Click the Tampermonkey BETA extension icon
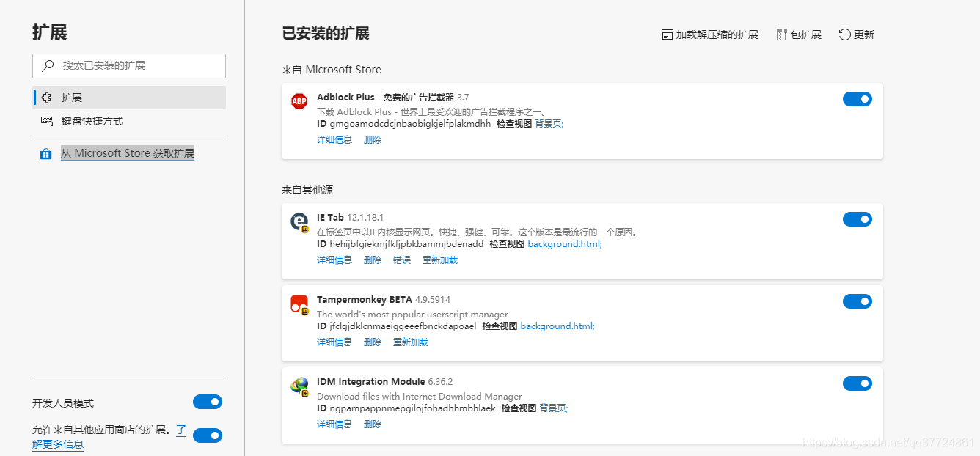This screenshot has width=980, height=456. point(299,304)
